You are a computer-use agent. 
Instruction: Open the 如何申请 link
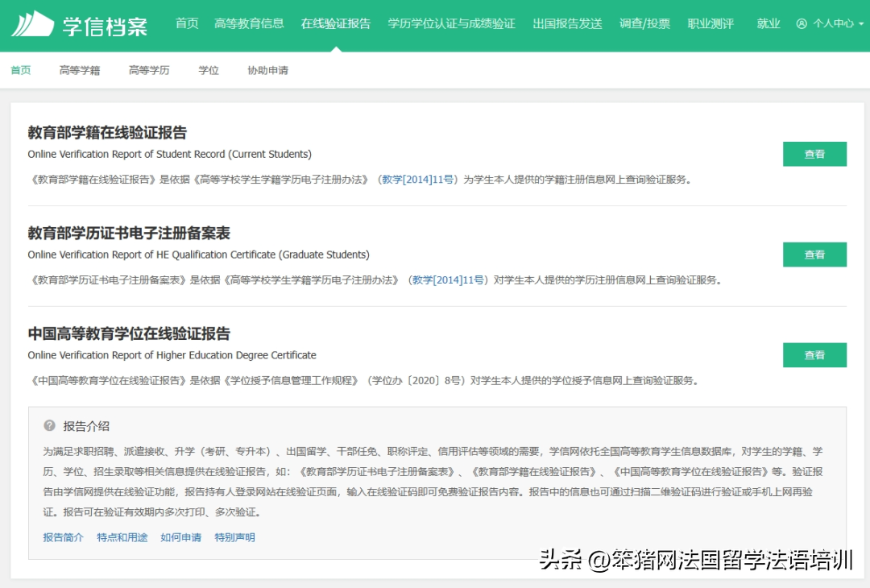point(180,537)
